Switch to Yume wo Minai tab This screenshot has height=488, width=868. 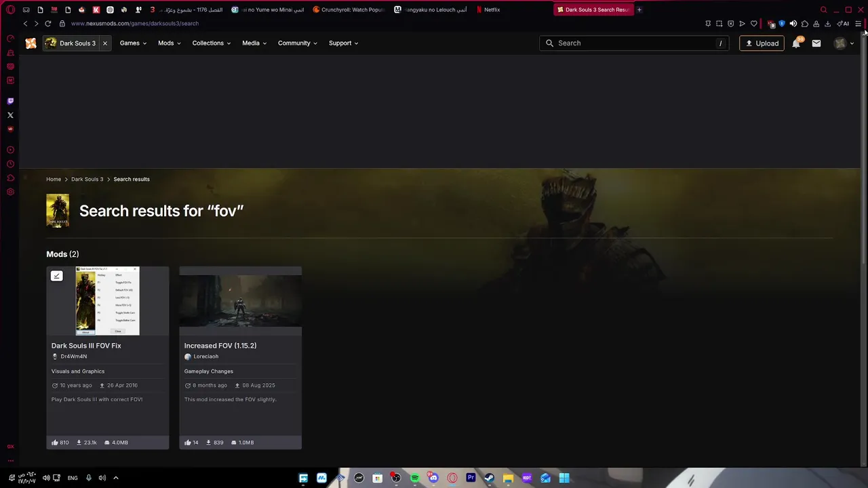268,9
